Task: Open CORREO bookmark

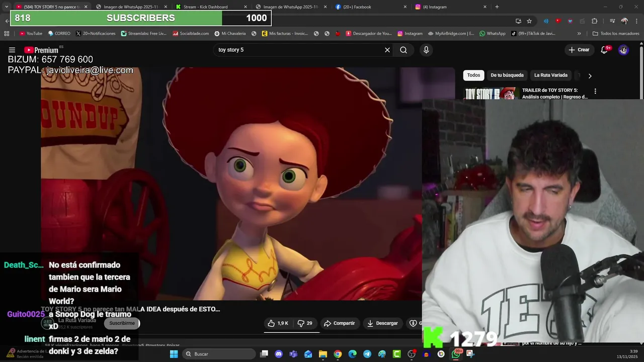Action: click(59, 34)
